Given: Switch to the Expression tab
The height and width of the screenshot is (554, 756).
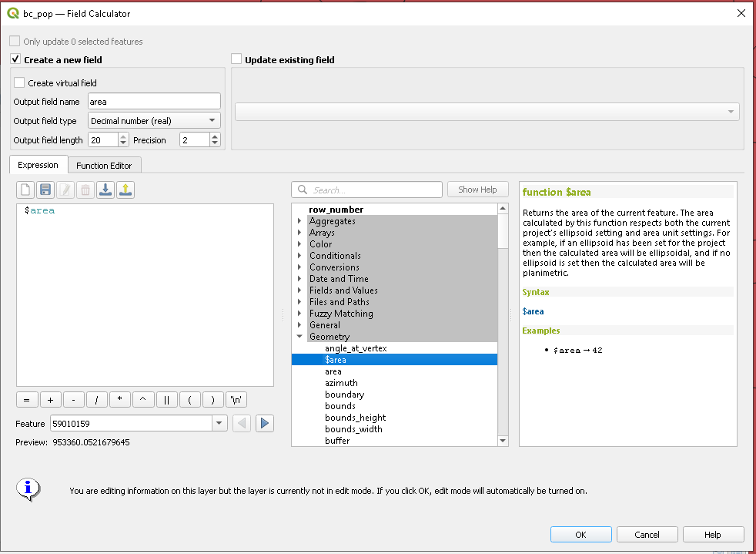Looking at the screenshot, I should click(x=38, y=165).
